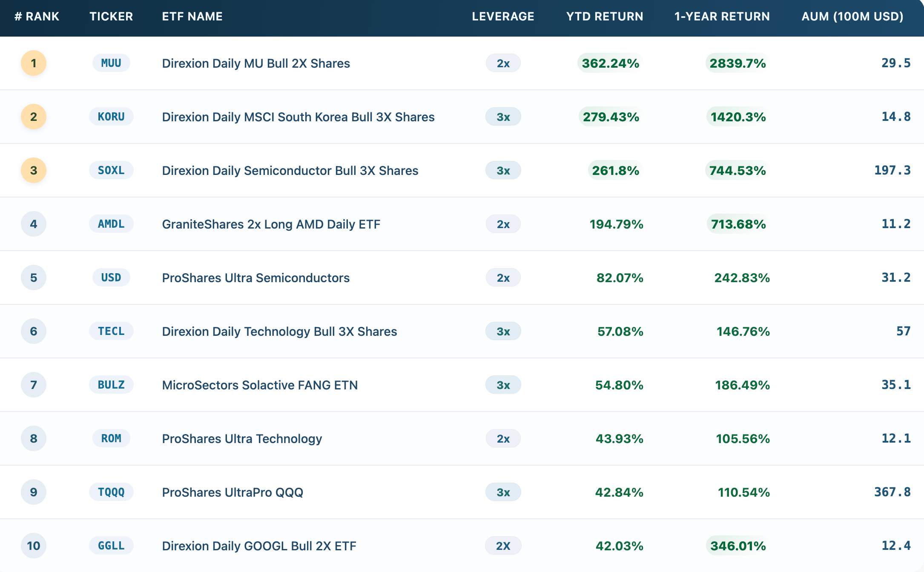Open the TECL ticker tag
924x572 pixels.
click(x=111, y=331)
